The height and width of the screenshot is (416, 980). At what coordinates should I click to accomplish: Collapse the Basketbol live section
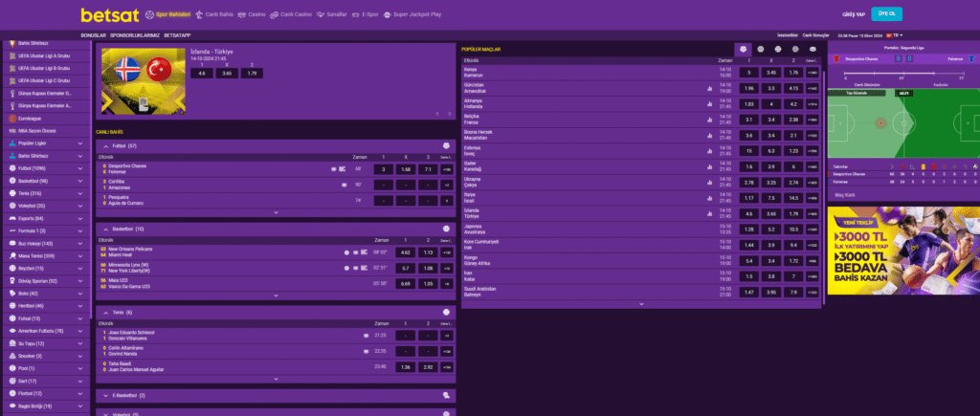[x=105, y=229]
